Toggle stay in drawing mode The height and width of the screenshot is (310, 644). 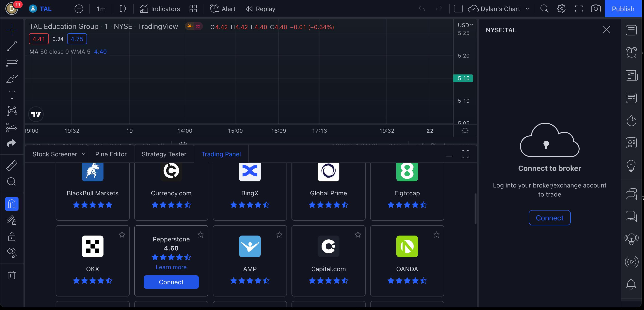pos(12,220)
